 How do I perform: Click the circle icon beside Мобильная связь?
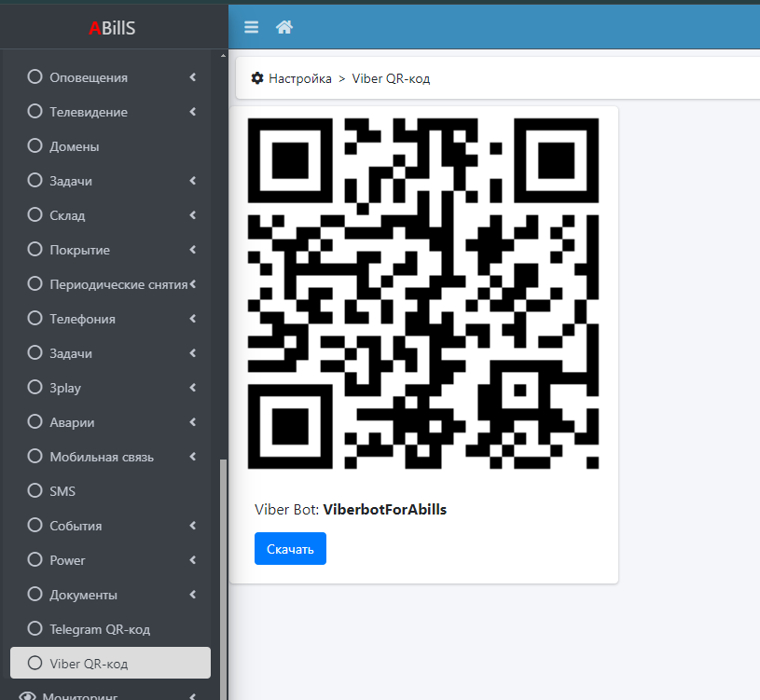point(35,456)
